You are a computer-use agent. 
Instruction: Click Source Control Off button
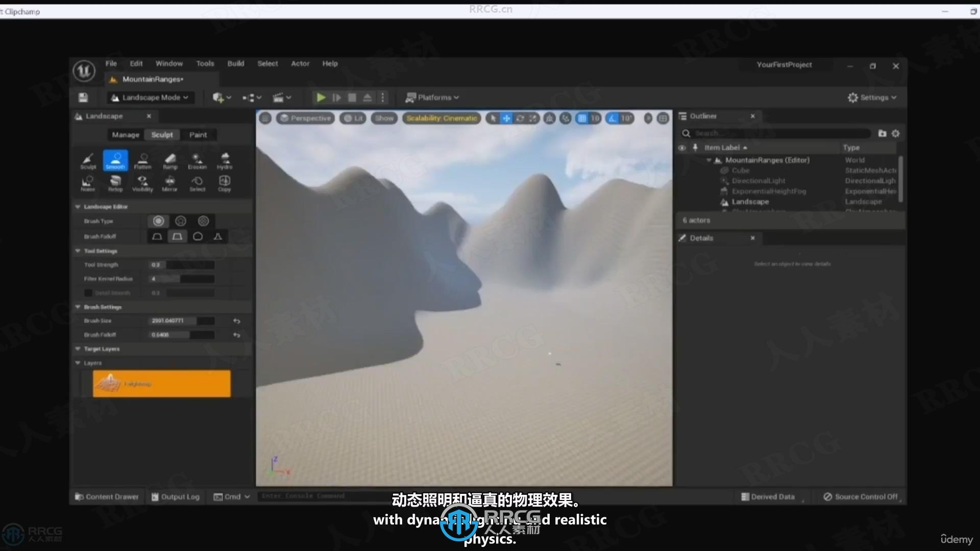tap(861, 497)
